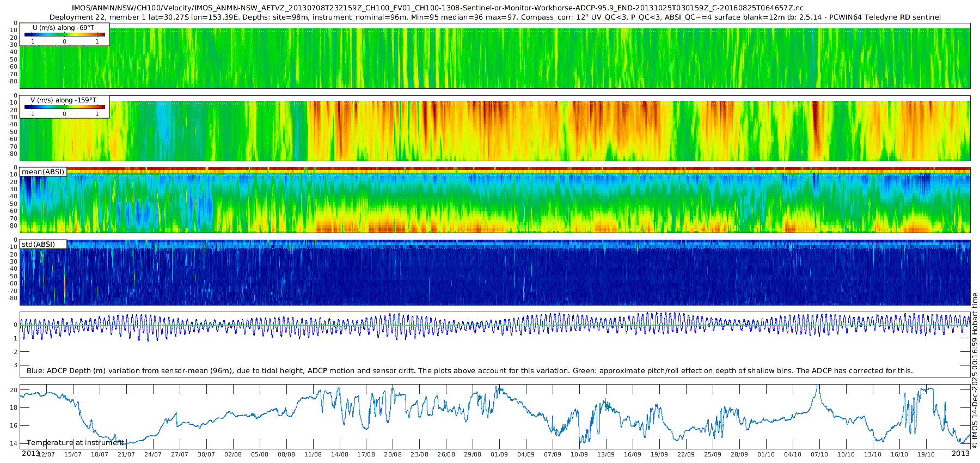Click the U velocity colorbar legend

click(64, 35)
